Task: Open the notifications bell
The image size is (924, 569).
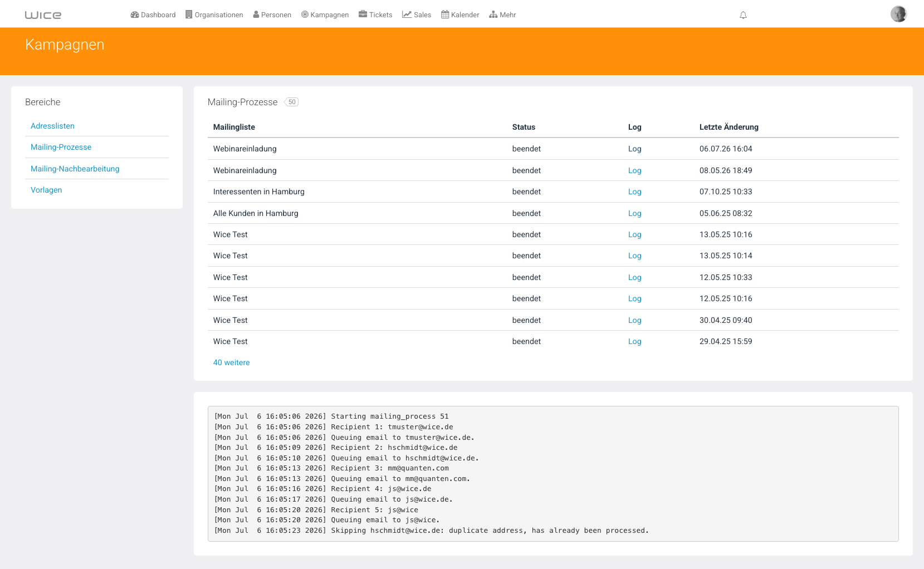Action: (743, 15)
